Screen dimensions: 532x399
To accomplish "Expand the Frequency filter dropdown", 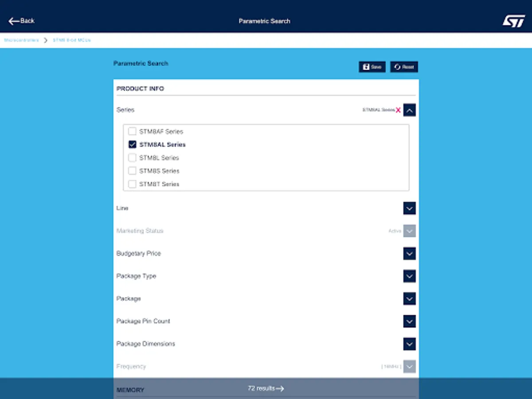I will pyautogui.click(x=410, y=367).
